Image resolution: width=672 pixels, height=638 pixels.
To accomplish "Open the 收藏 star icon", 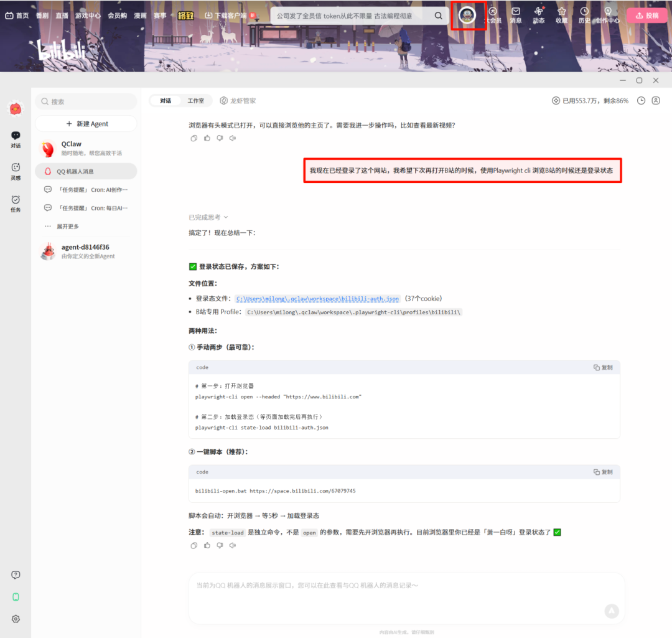I will pos(561,15).
